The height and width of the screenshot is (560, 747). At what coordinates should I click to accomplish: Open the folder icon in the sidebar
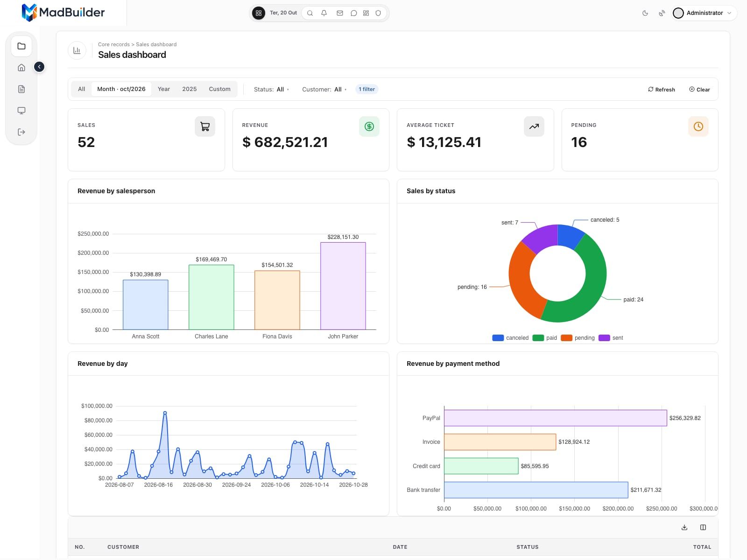coord(21,46)
